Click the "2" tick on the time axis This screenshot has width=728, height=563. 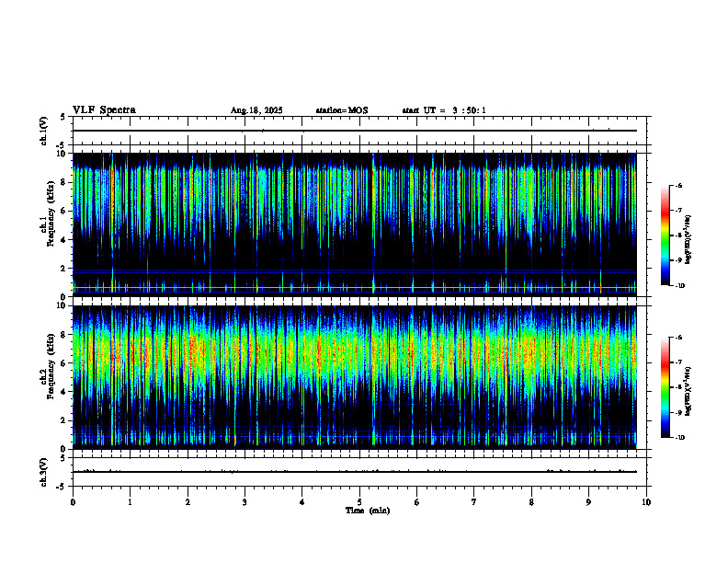pyautogui.click(x=188, y=502)
